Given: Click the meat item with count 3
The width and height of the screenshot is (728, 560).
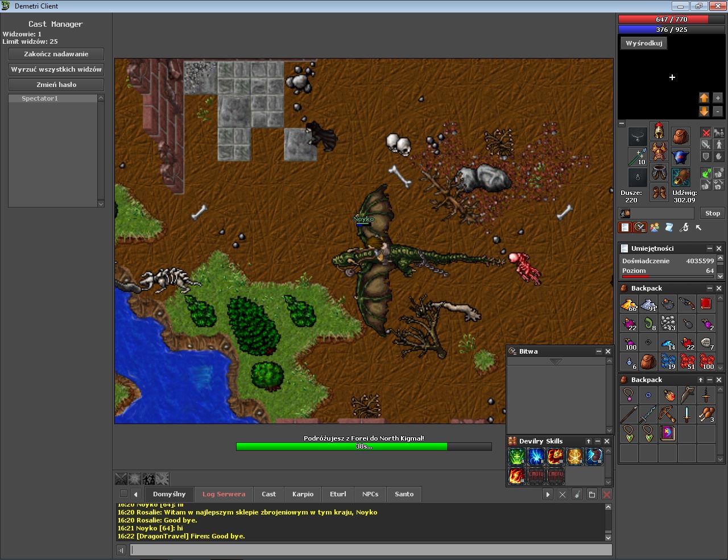Looking at the screenshot, I should click(706, 414).
